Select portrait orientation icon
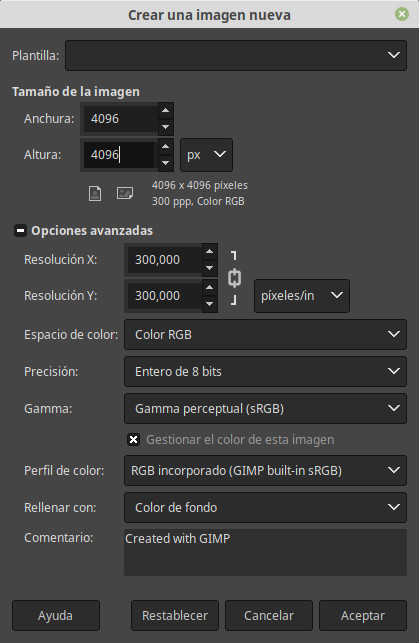The width and height of the screenshot is (419, 643). (x=95, y=193)
